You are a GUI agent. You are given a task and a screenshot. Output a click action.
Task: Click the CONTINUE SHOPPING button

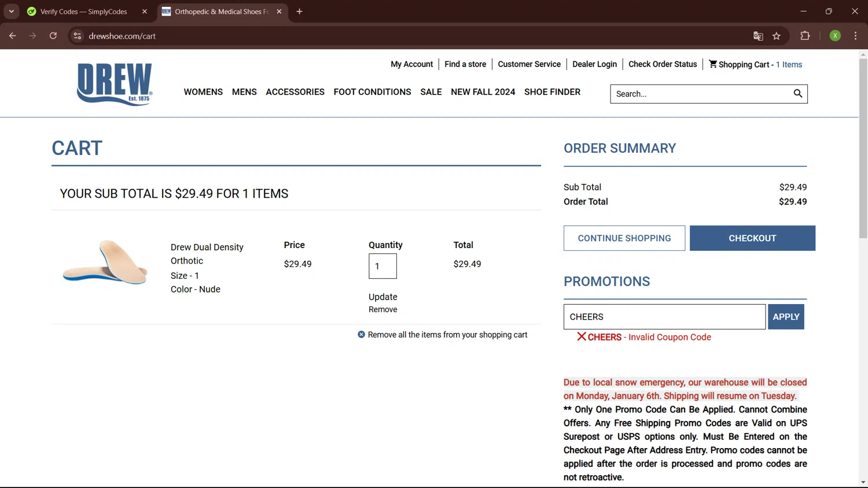coord(624,238)
